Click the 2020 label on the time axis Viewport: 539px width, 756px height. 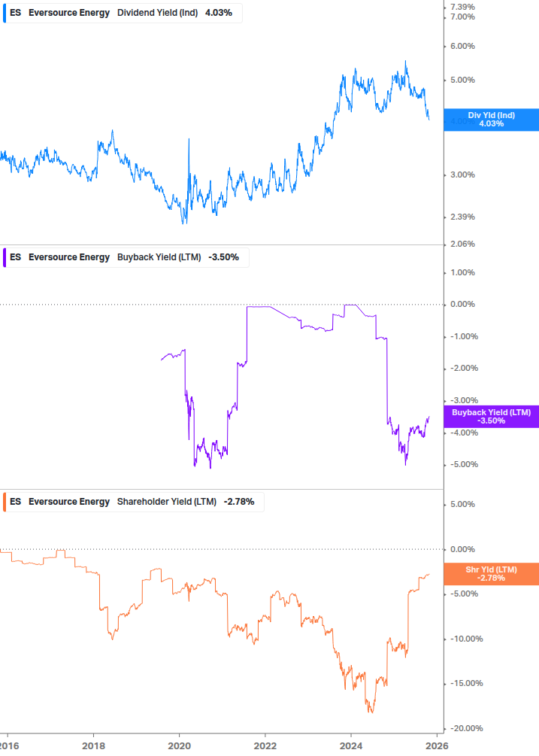point(179,745)
